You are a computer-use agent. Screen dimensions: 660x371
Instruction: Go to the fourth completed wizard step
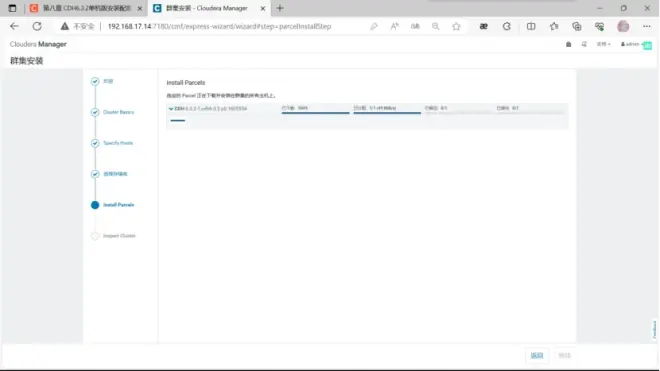[x=115, y=174]
